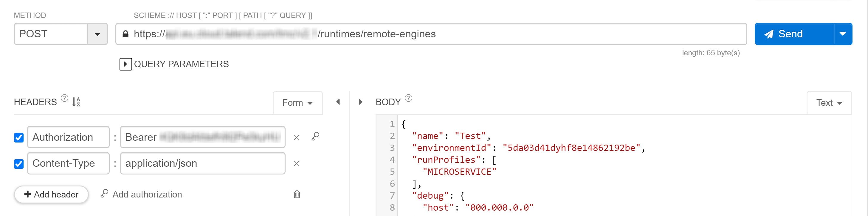The width and height of the screenshot is (868, 216).
Task: Open the BODY help question icon
Action: (408, 98)
